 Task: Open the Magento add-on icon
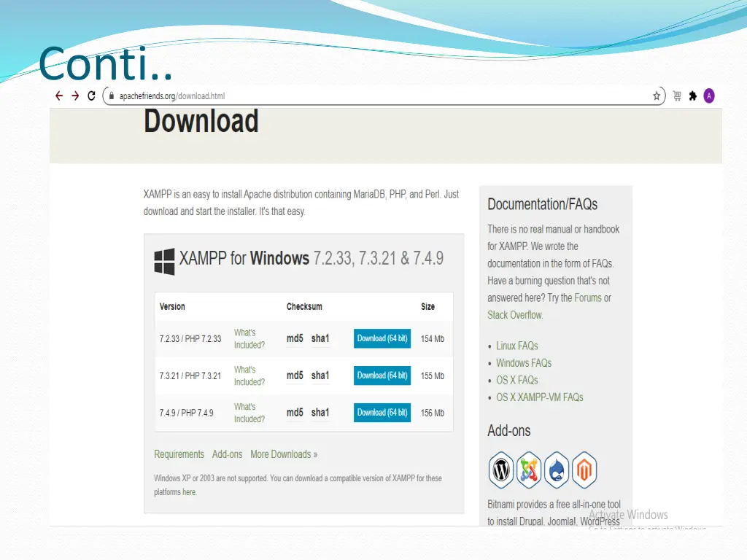pyautogui.click(x=584, y=470)
